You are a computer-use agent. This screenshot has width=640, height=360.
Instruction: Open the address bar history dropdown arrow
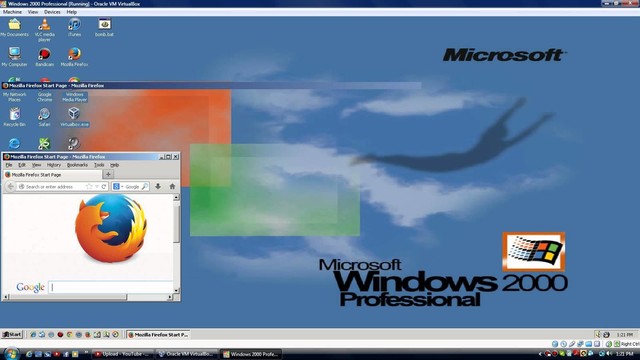click(x=97, y=187)
